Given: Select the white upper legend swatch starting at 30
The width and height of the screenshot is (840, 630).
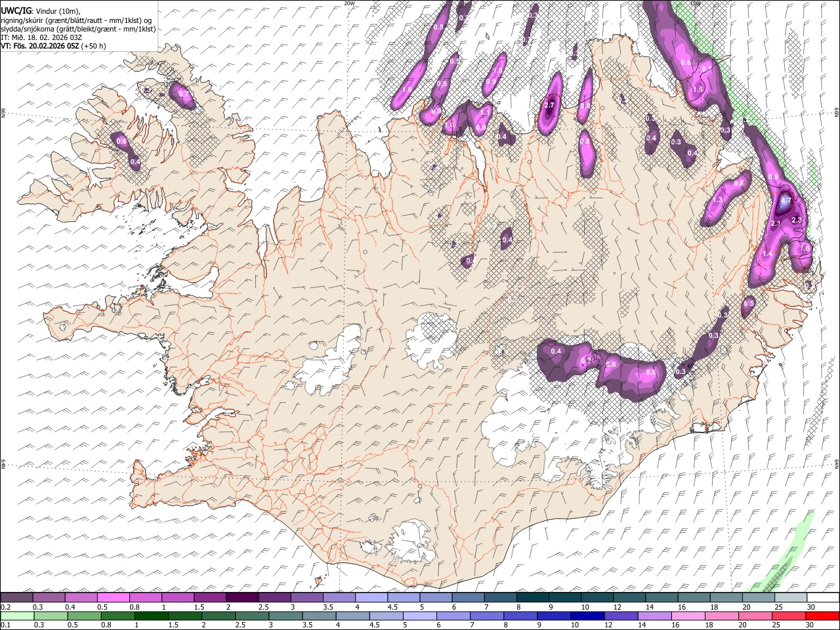Looking at the screenshot, I should 823,597.
